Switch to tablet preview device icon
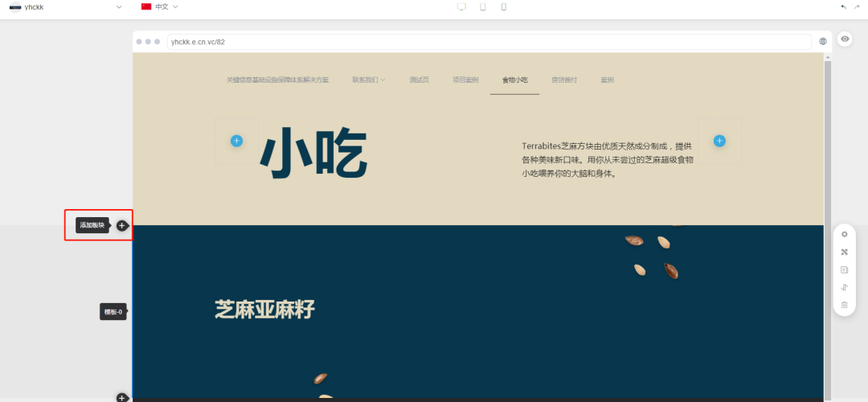868x402 pixels. pos(483,7)
